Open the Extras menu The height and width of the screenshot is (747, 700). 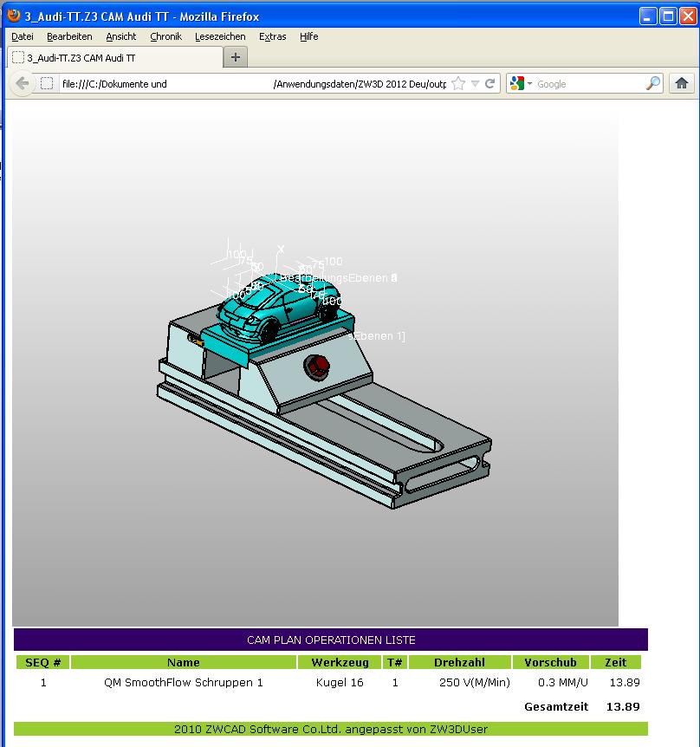pyautogui.click(x=272, y=36)
